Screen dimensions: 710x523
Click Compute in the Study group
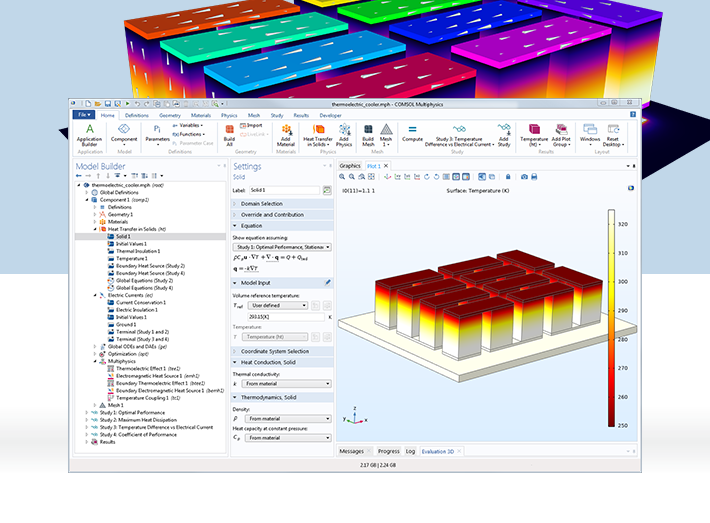click(x=412, y=133)
